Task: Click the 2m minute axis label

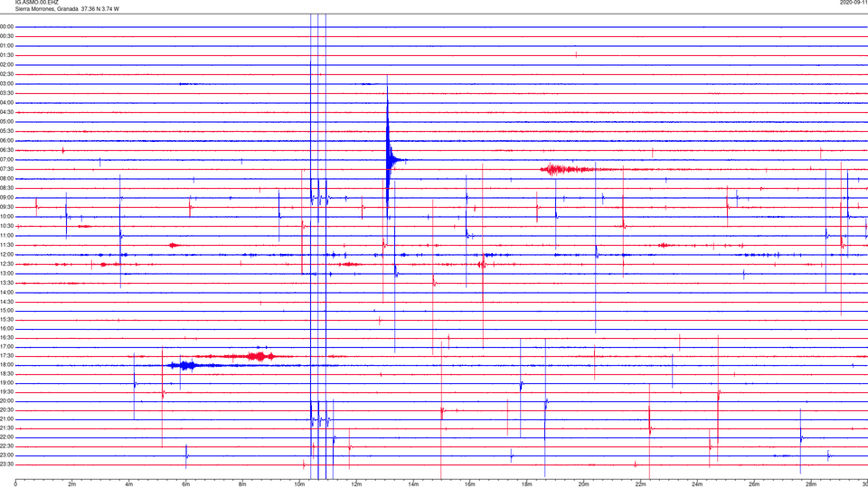Action: point(72,484)
